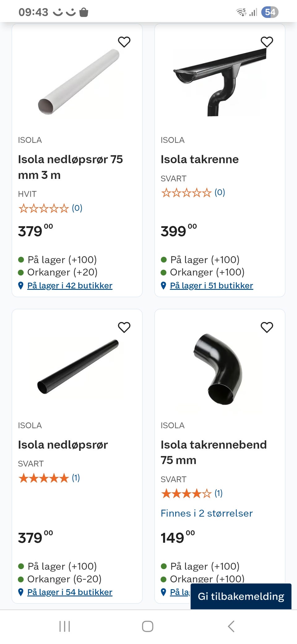Open the 'På lager i 42 butikker' link
297x644 pixels.
tap(70, 285)
